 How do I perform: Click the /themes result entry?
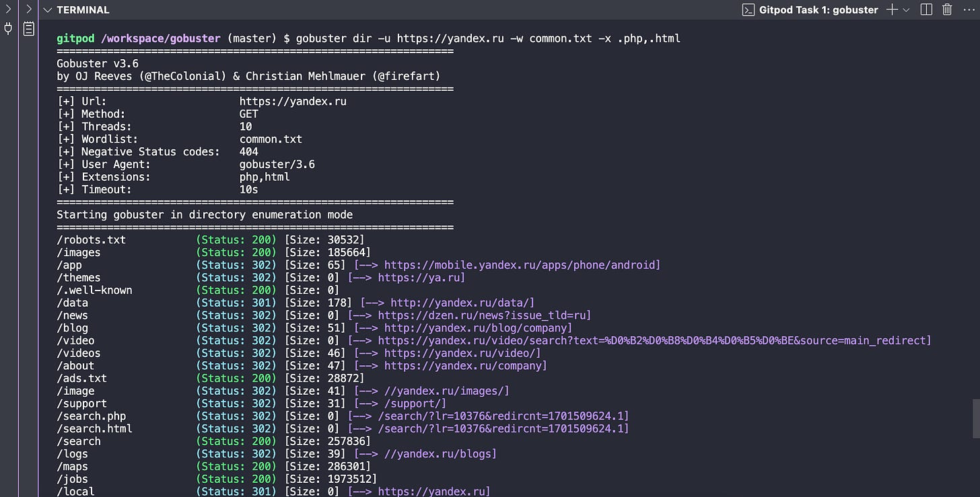(79, 278)
